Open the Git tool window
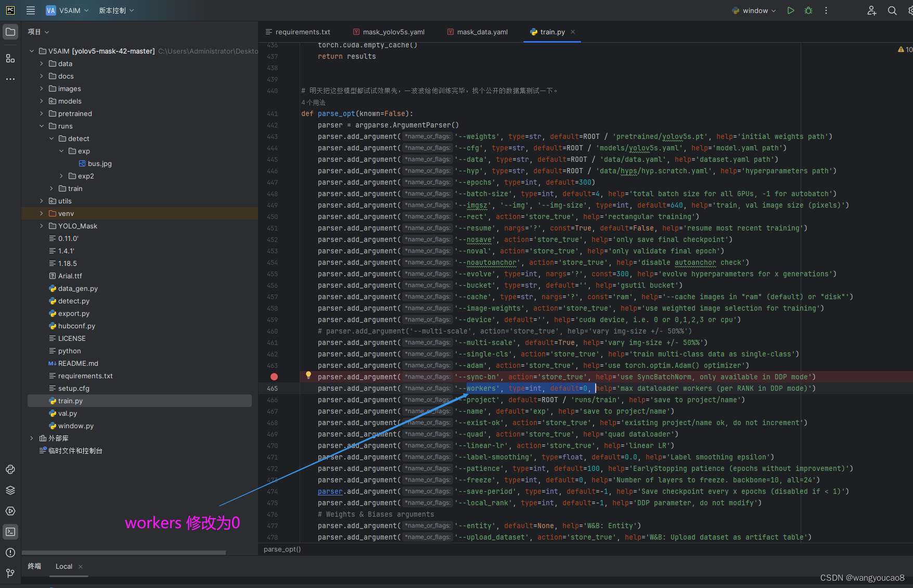 pyautogui.click(x=10, y=573)
